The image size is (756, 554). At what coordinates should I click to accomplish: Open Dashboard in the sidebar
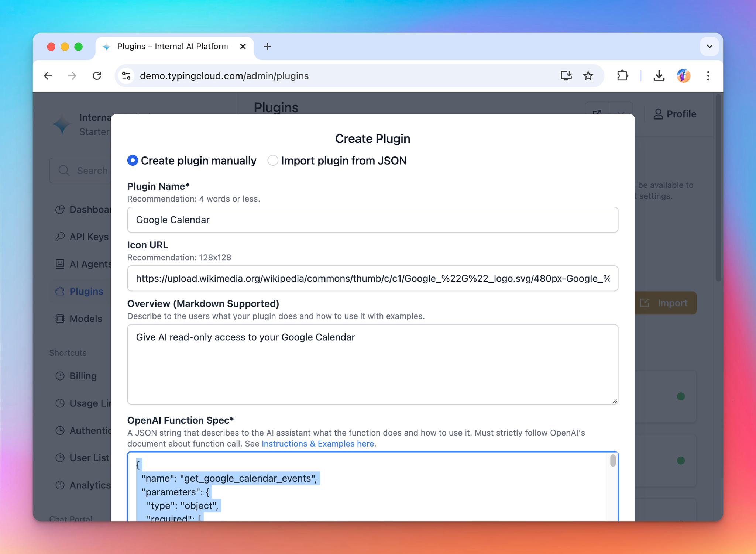[83, 210]
